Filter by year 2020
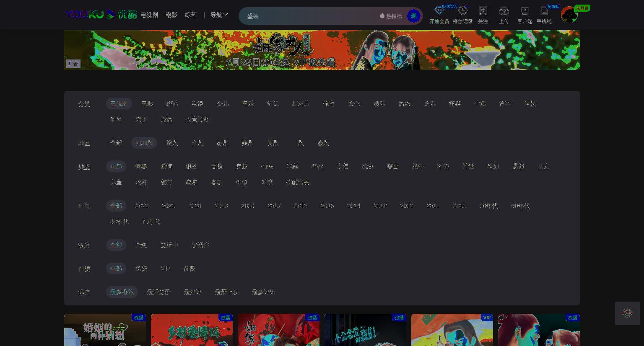The image size is (644, 346). point(195,206)
